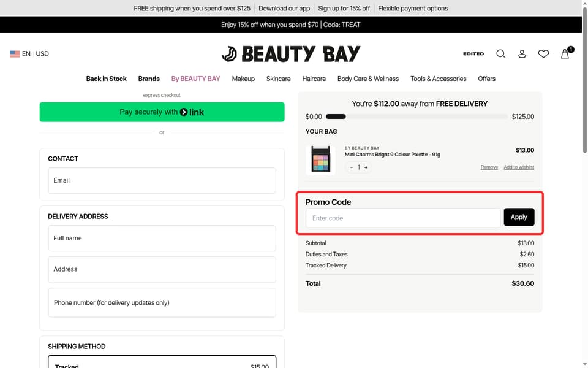Click Flexible payment options link
The width and height of the screenshot is (588, 368).
coord(413,8)
